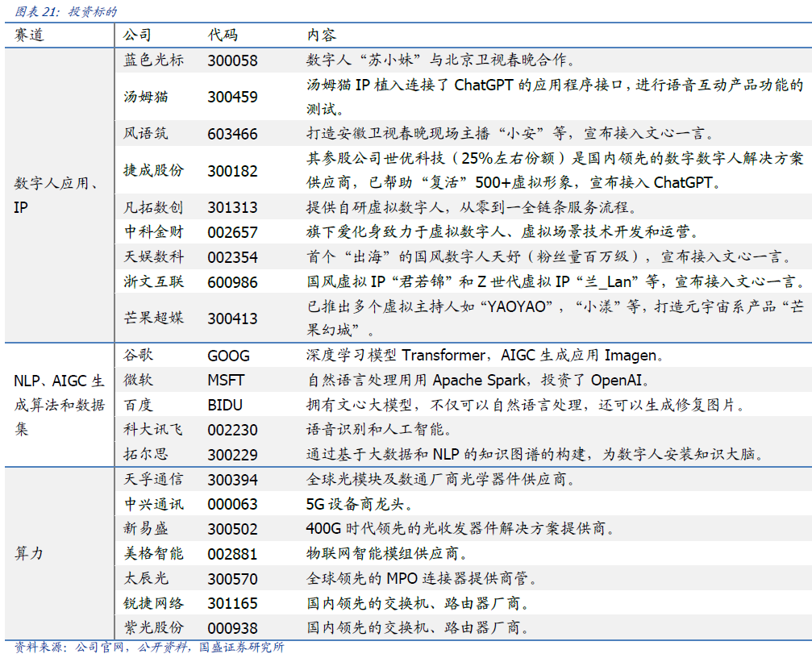The image size is (812, 658).
Task: Select stock code 300413
Action: pos(232,319)
